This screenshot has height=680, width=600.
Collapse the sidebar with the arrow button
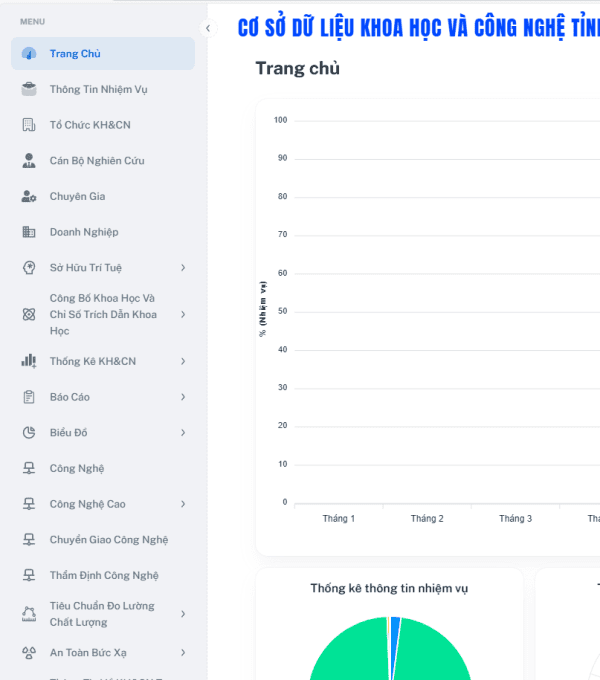click(x=208, y=29)
